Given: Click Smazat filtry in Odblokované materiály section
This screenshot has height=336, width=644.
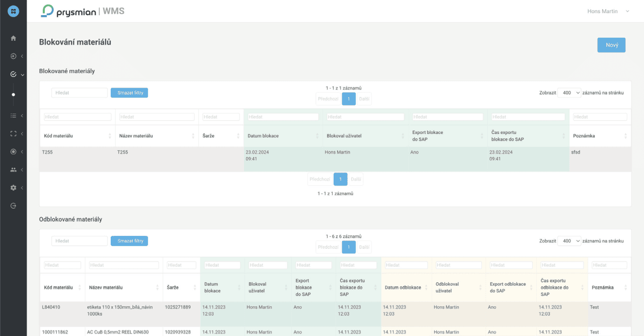Looking at the screenshot, I should pos(129,241).
